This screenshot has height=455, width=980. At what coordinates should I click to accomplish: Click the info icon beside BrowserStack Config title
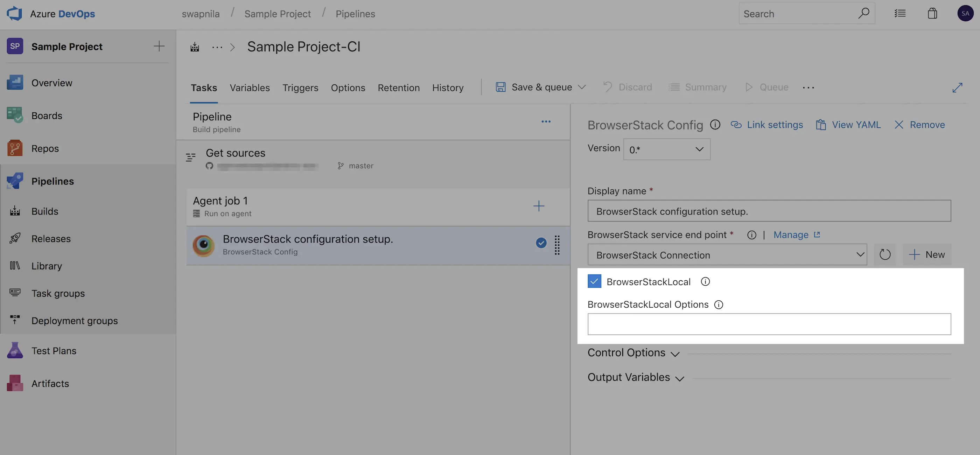point(715,125)
